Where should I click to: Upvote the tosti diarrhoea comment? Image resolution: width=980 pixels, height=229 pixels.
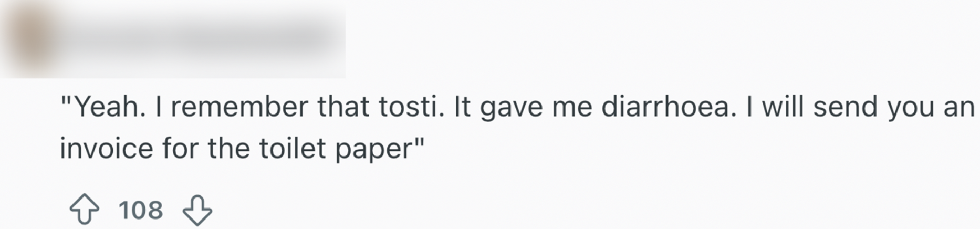pos(84,210)
